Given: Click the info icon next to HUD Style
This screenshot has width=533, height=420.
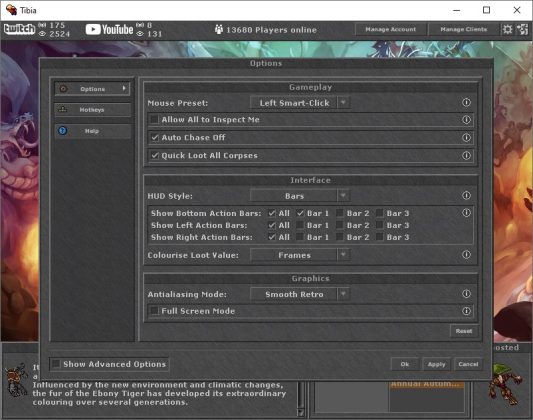Looking at the screenshot, I should tap(466, 195).
